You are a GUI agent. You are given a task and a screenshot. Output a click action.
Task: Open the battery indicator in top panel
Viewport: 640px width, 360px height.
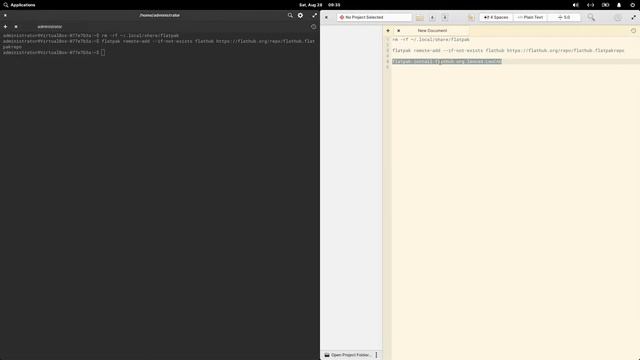(605, 5)
